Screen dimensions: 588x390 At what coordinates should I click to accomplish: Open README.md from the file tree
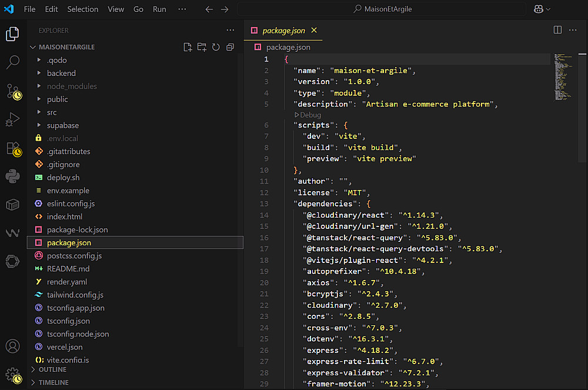(68, 269)
